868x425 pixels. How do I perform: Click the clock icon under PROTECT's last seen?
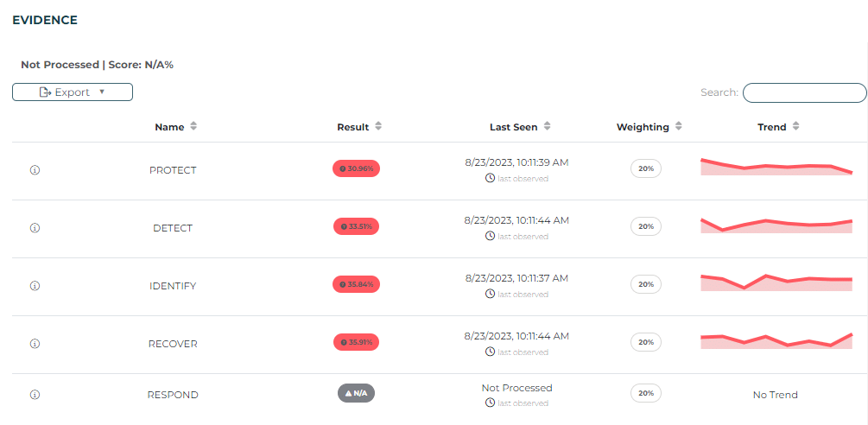pos(490,178)
